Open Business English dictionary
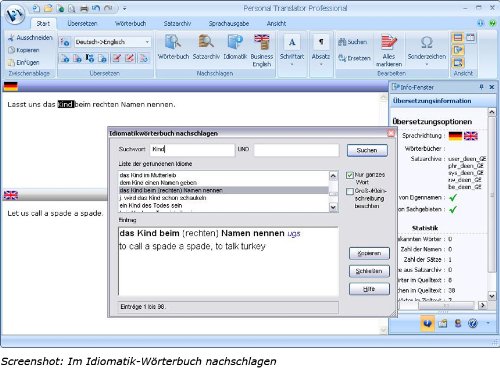 tap(262, 50)
